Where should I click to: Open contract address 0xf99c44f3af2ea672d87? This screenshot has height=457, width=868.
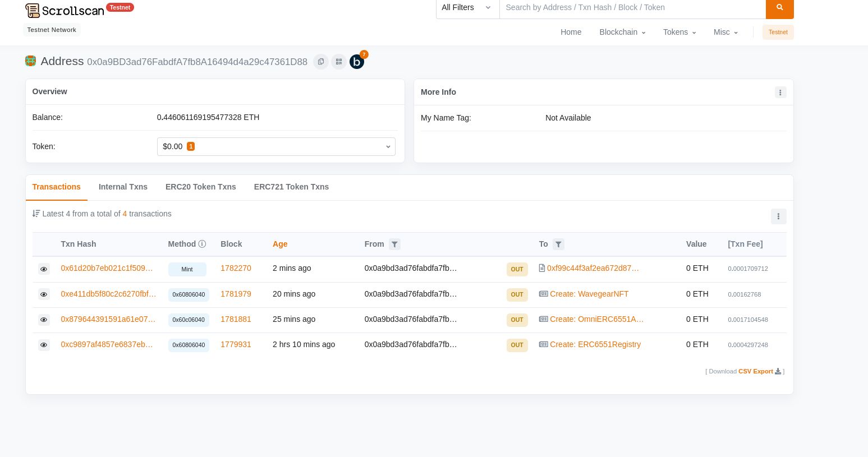[x=593, y=268]
